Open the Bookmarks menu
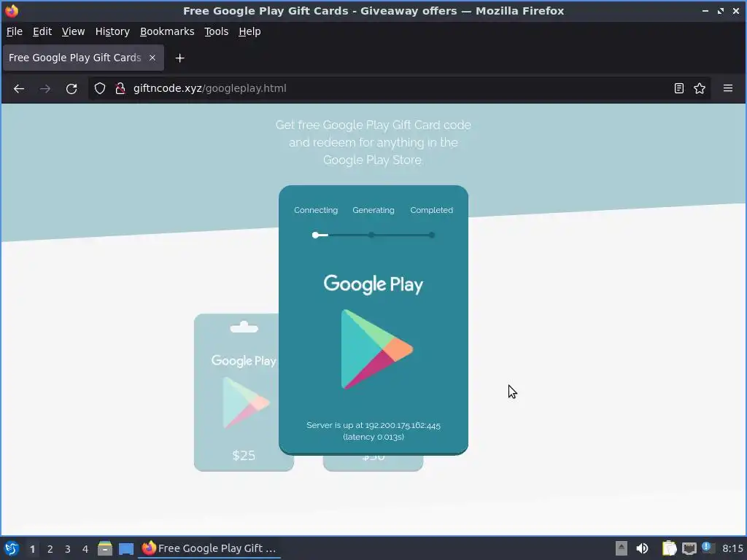 (167, 31)
